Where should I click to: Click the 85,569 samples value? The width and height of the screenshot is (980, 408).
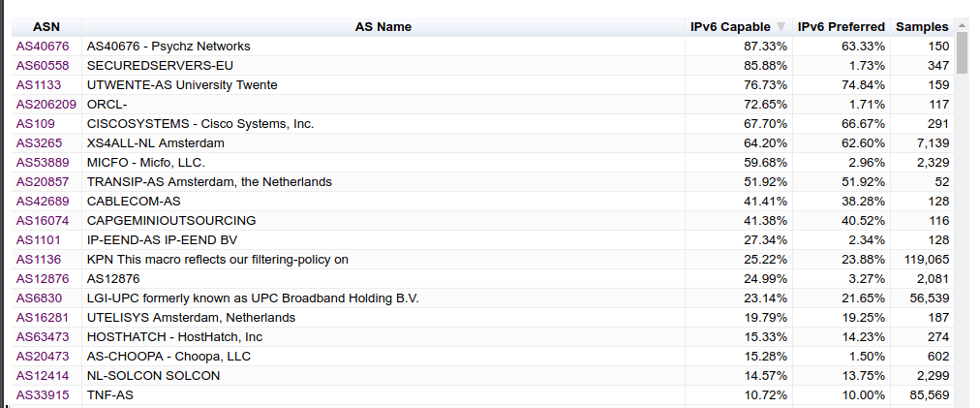tap(930, 395)
